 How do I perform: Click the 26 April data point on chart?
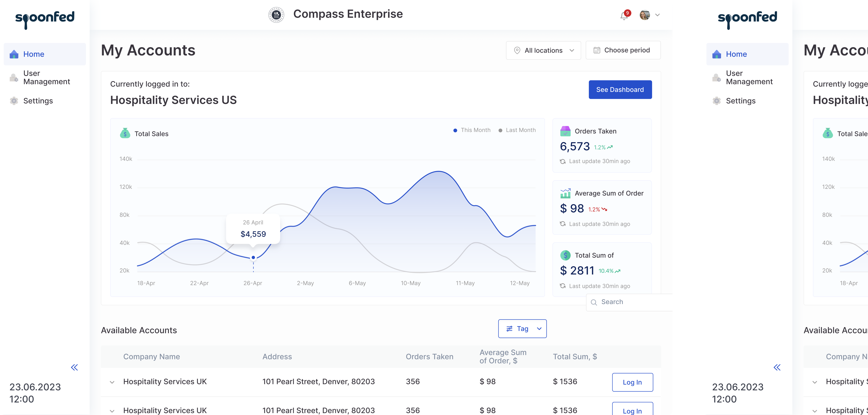(x=253, y=258)
